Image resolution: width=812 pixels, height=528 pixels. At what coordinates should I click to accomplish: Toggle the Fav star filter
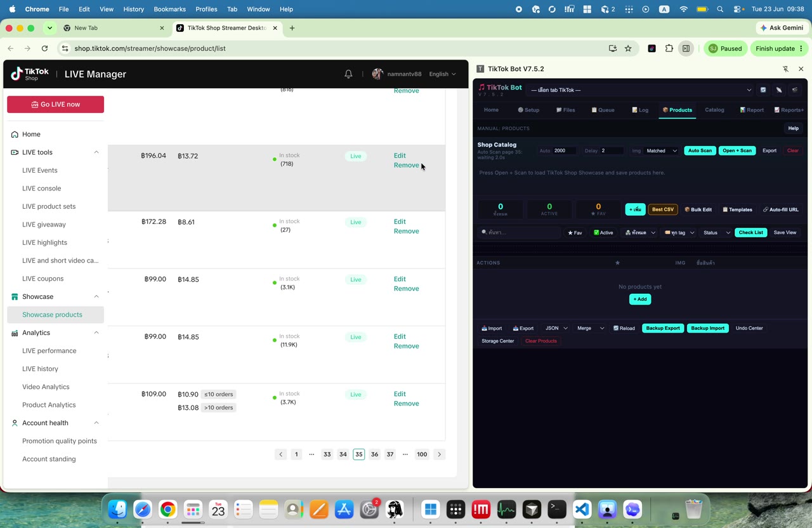[x=575, y=232]
